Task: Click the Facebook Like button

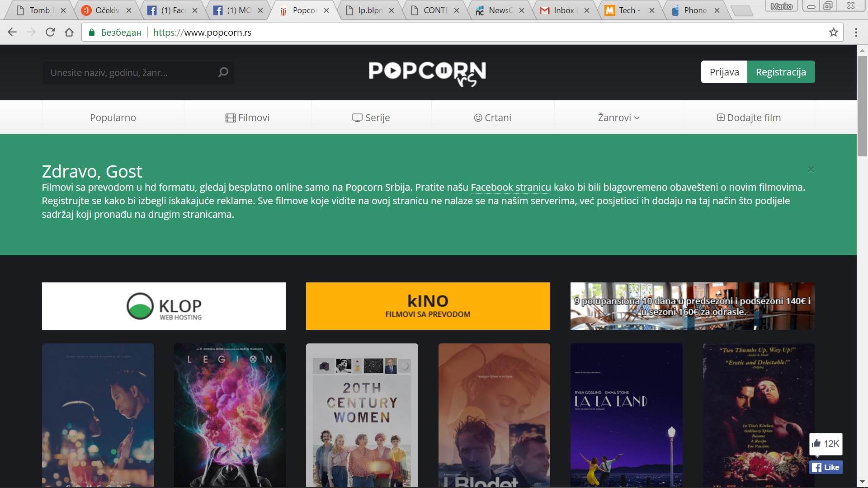Action: (826, 467)
